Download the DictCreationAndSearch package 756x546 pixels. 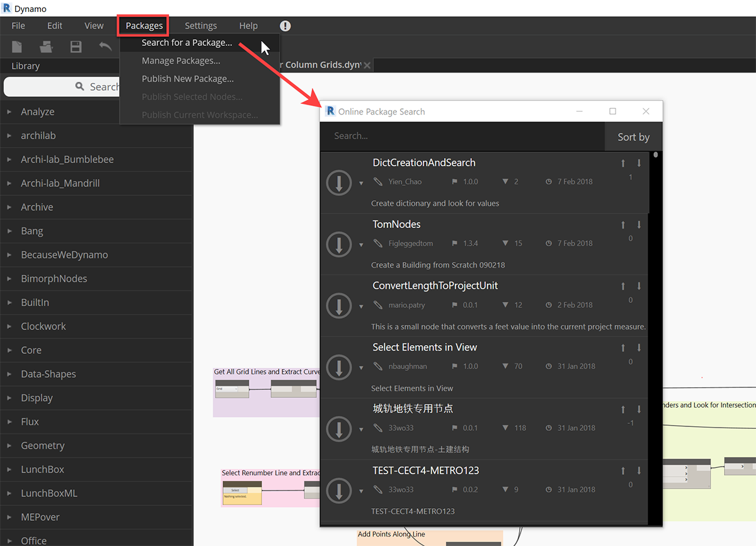339,183
